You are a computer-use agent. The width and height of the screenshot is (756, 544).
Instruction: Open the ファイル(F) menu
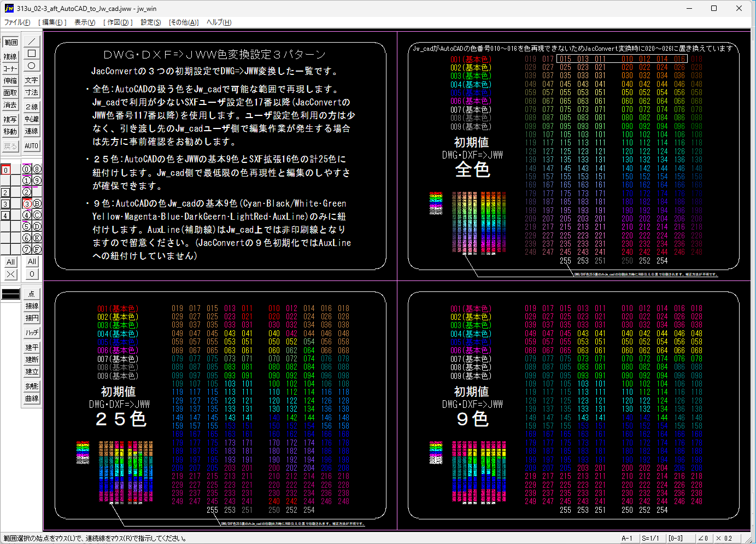point(17,22)
